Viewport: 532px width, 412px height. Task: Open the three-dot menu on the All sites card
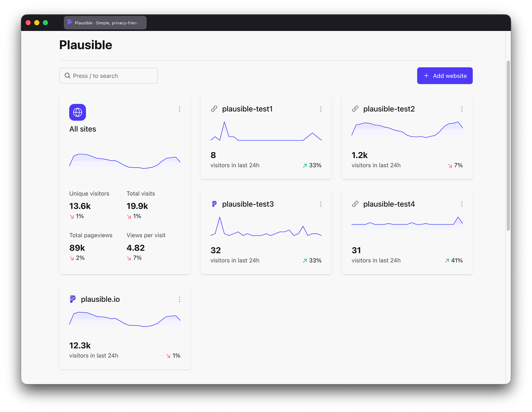pos(180,109)
